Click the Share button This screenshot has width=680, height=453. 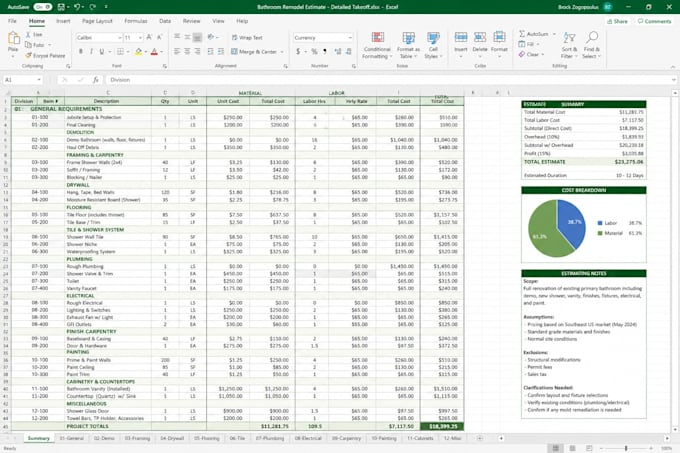617,21
